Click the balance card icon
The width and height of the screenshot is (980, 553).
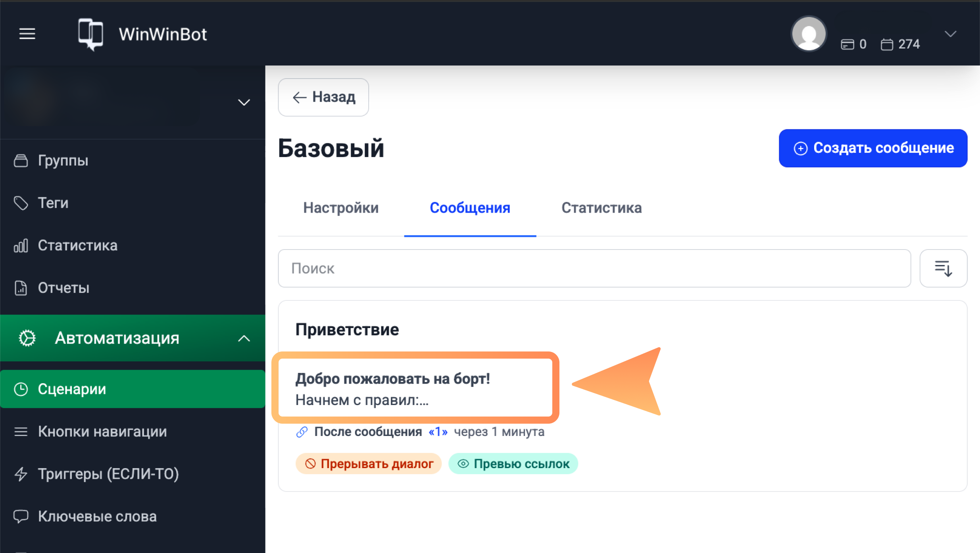tap(847, 44)
